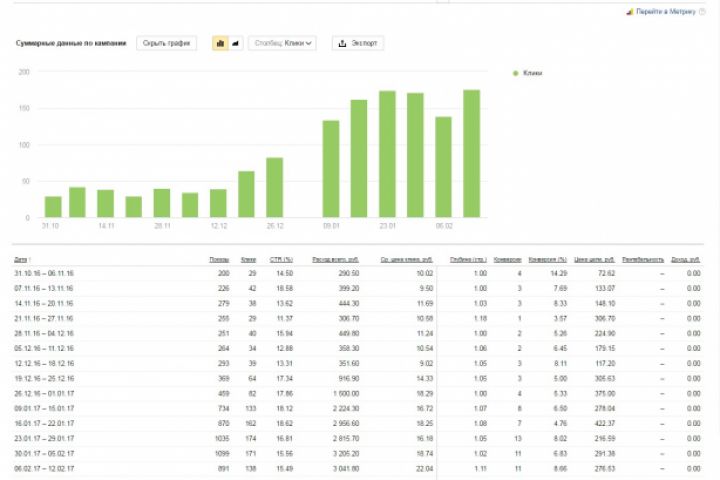The image size is (720, 480).
Task: Sort the table by the Дата column
Action: 21,260
